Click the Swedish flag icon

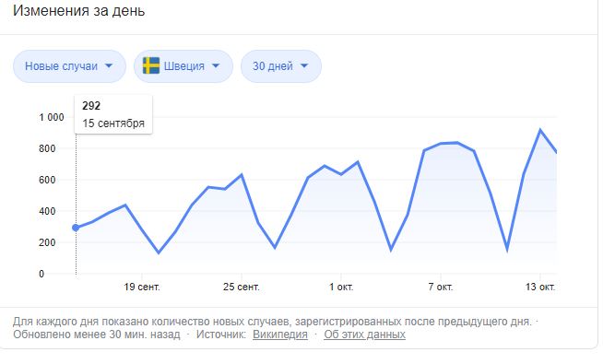click(x=151, y=65)
